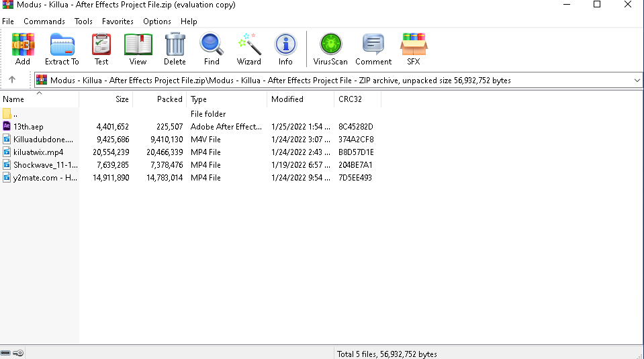Open the Help menu

coord(189,21)
